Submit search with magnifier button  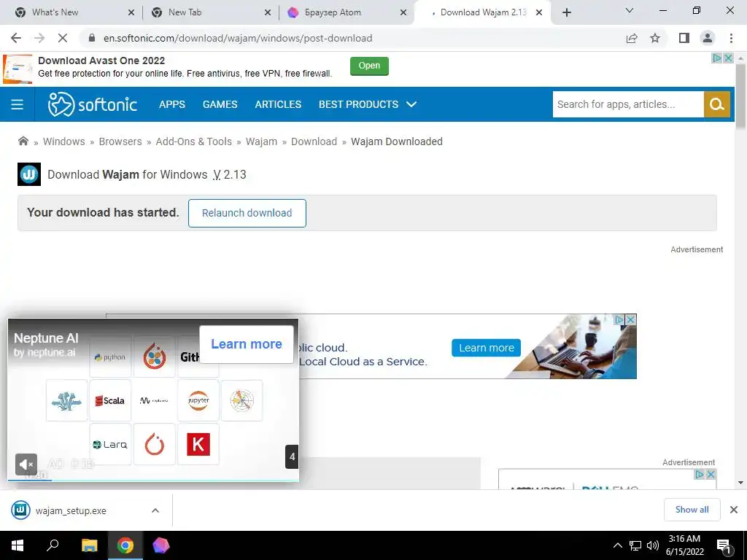pyautogui.click(x=716, y=104)
